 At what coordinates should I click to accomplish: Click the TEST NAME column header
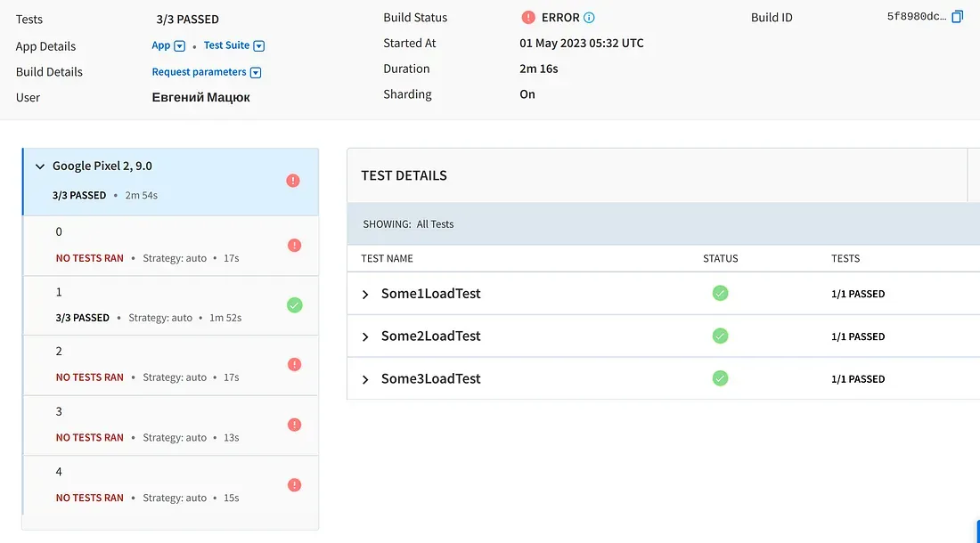click(387, 258)
